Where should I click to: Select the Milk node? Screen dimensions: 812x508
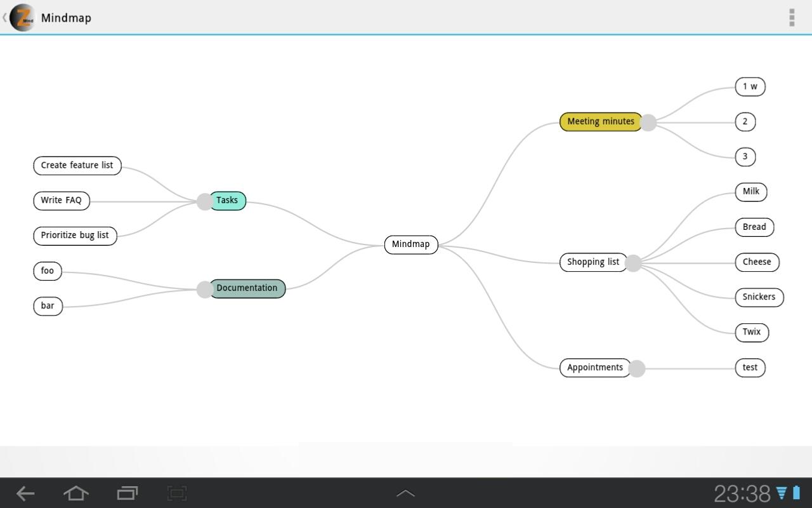click(751, 192)
